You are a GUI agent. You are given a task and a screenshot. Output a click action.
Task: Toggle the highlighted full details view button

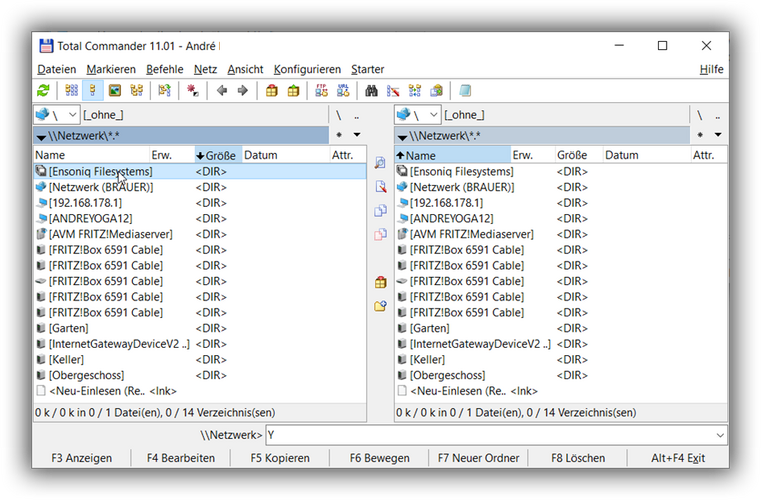pos(93,91)
